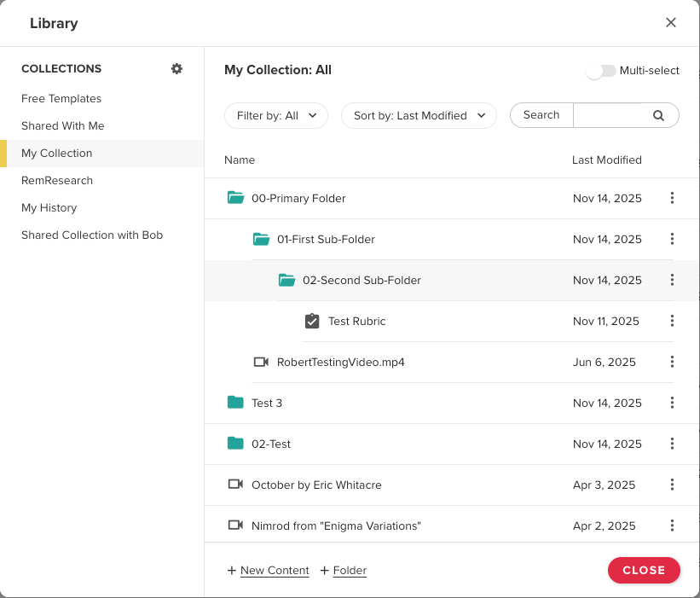Screen dimensions: 700x598
Task: Open Collections settings gear icon
Action: point(176,69)
